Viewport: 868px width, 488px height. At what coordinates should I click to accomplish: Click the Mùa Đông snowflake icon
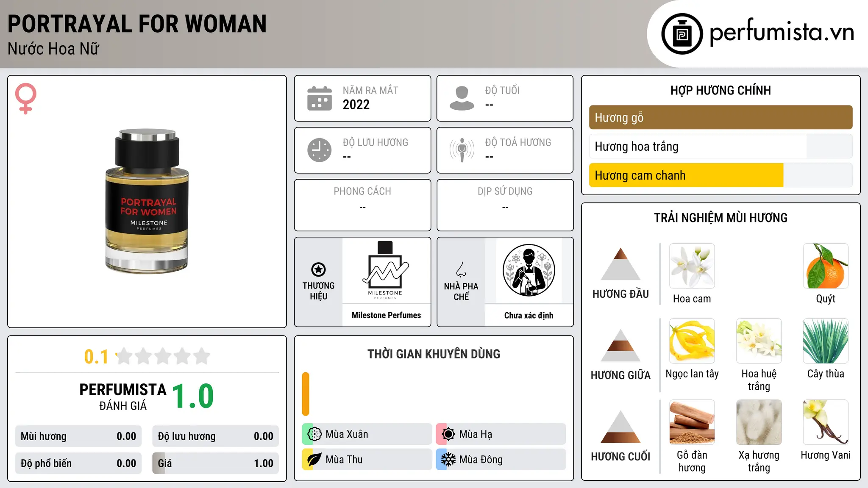(x=448, y=460)
